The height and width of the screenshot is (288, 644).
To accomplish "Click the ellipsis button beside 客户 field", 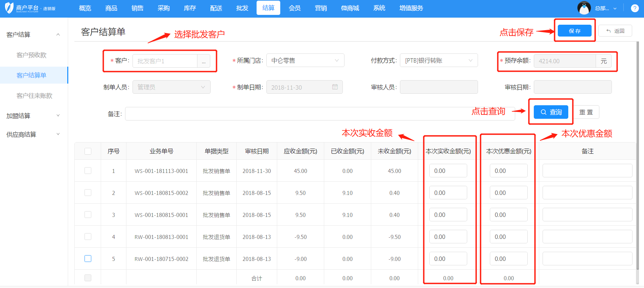I will pyautogui.click(x=204, y=61).
